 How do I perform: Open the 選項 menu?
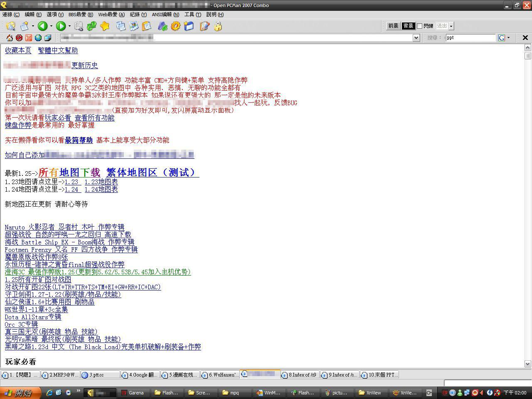coord(55,15)
